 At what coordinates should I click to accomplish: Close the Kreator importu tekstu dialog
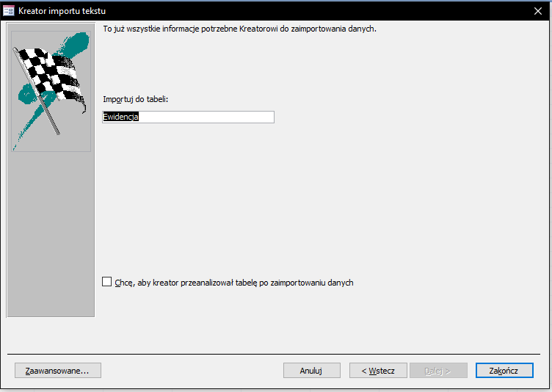537,11
